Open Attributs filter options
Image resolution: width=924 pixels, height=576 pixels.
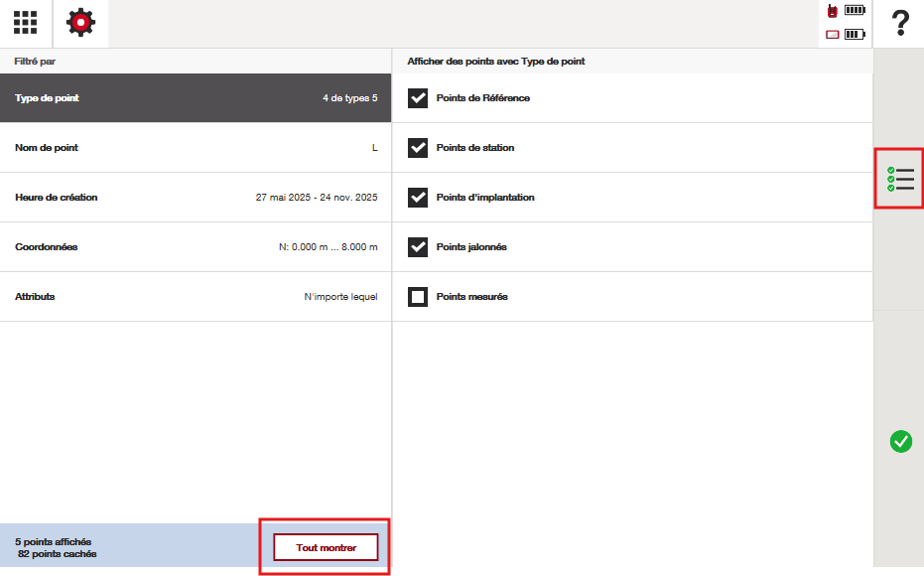click(196, 297)
